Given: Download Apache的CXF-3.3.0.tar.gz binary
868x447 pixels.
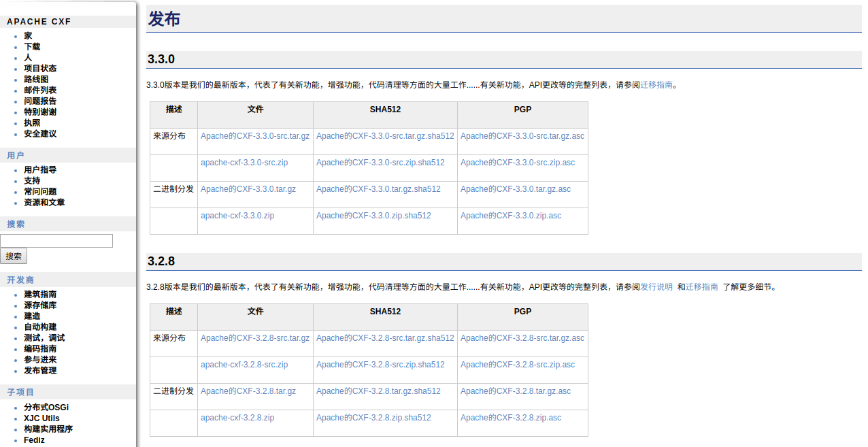Looking at the screenshot, I should (248, 189).
